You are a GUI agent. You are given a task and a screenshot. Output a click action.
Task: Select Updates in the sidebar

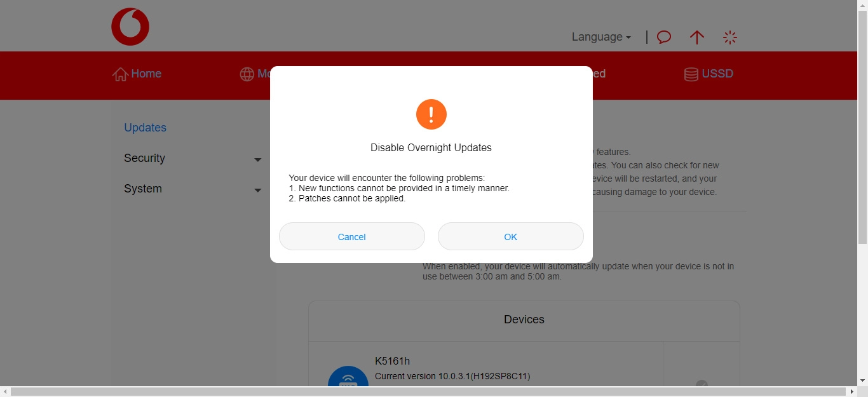pyautogui.click(x=145, y=128)
